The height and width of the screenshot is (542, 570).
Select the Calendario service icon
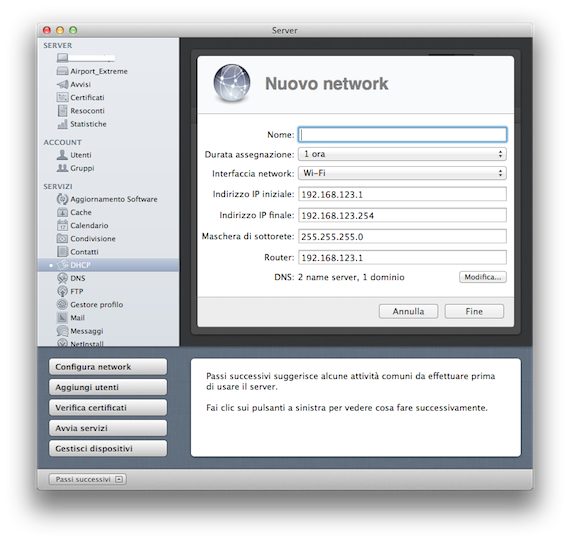point(62,225)
